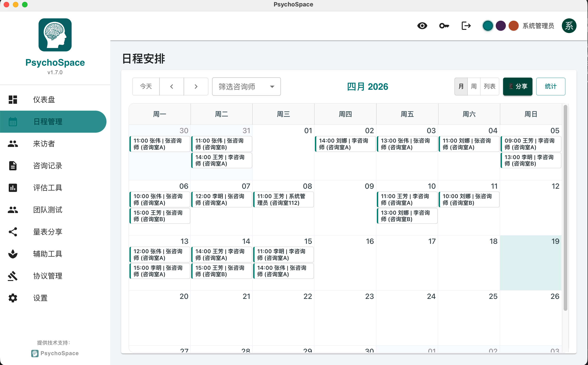Screen dimensions: 588x365
Task: Go to previous month with left chevron
Action: pyautogui.click(x=171, y=86)
